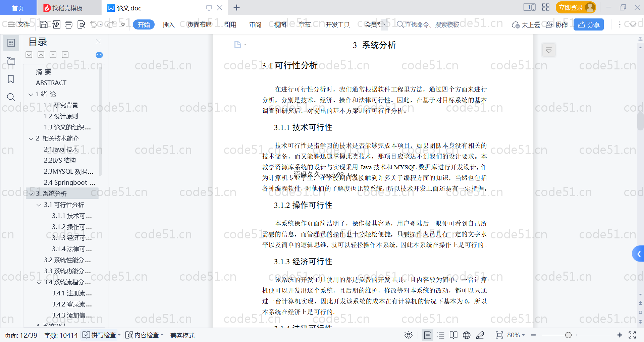Select the 开始 ribbon tab

pos(144,24)
